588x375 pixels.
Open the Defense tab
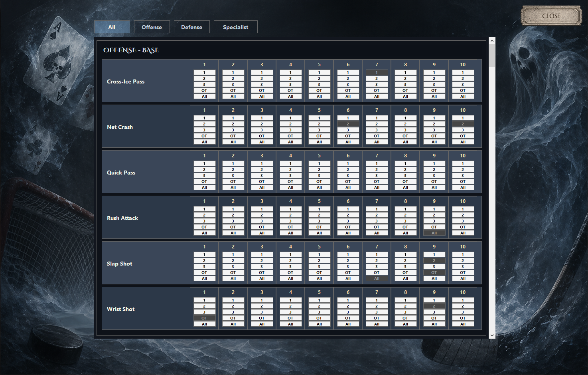pos(192,27)
